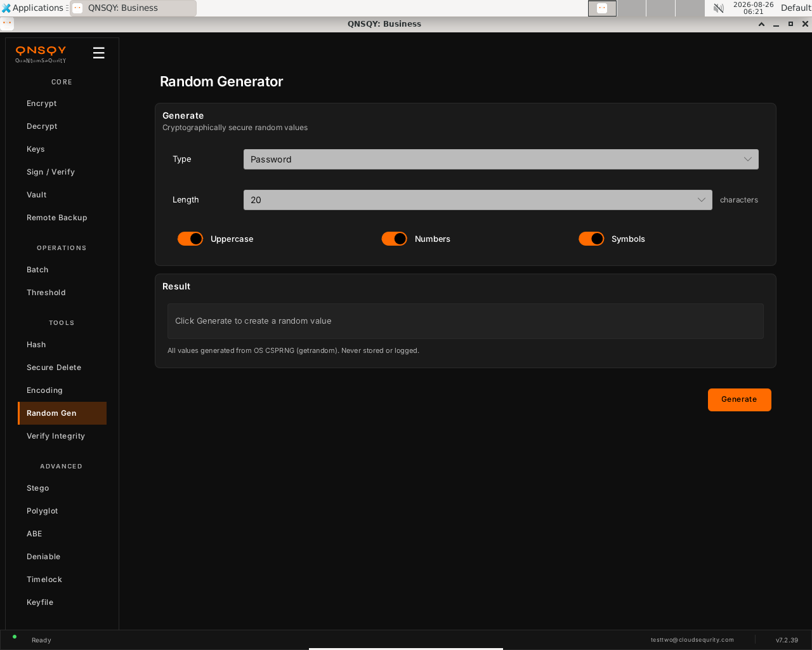The width and height of the screenshot is (812, 650).
Task: Go to Decrypt in sidebar
Action: tap(62, 126)
